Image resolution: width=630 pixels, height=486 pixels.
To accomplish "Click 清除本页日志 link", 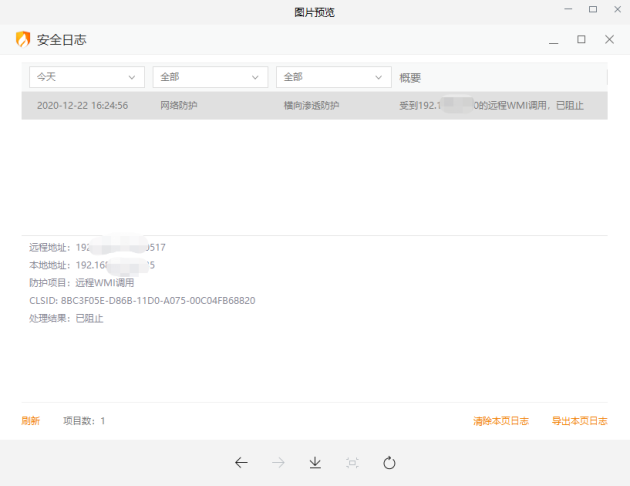I will point(501,421).
